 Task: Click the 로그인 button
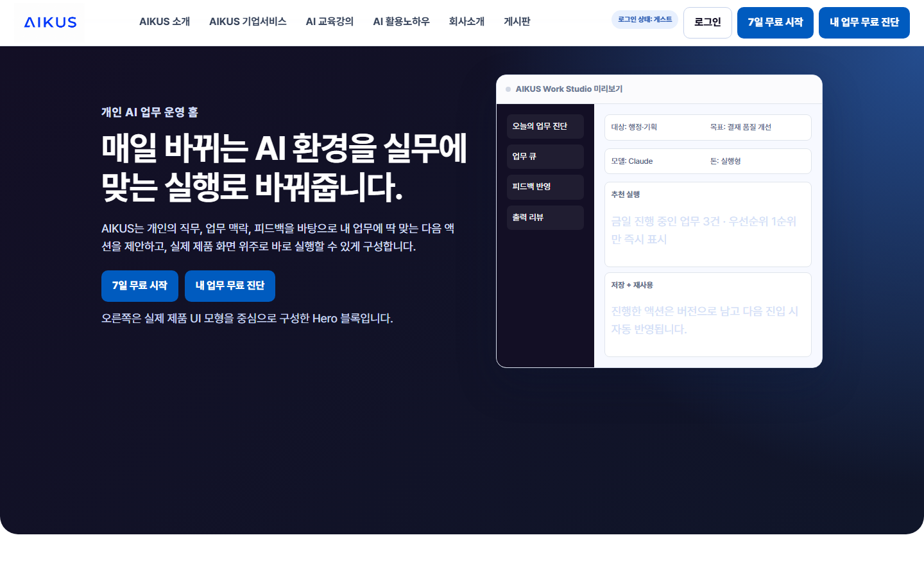708,22
